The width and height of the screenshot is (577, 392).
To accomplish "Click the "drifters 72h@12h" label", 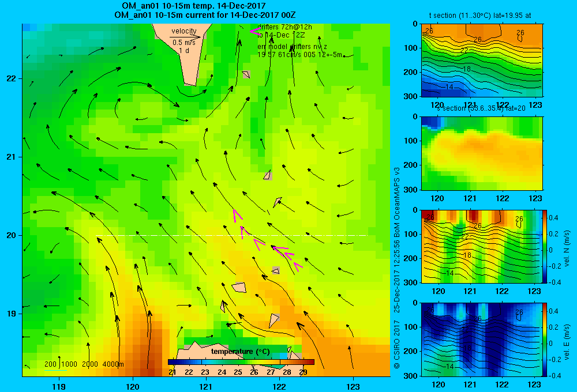I will click(x=285, y=27).
